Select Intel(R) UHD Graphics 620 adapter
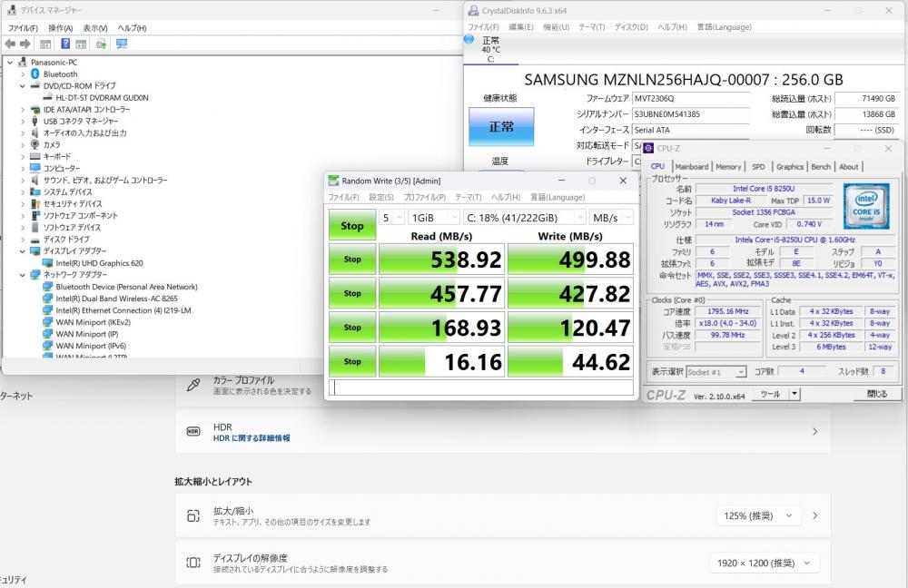 [x=99, y=263]
